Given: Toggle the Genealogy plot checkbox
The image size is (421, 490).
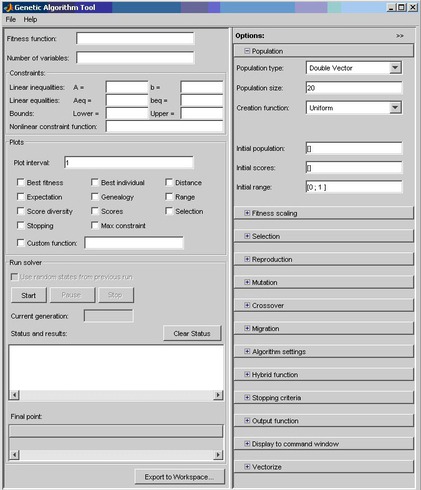Looking at the screenshot, I should (95, 197).
